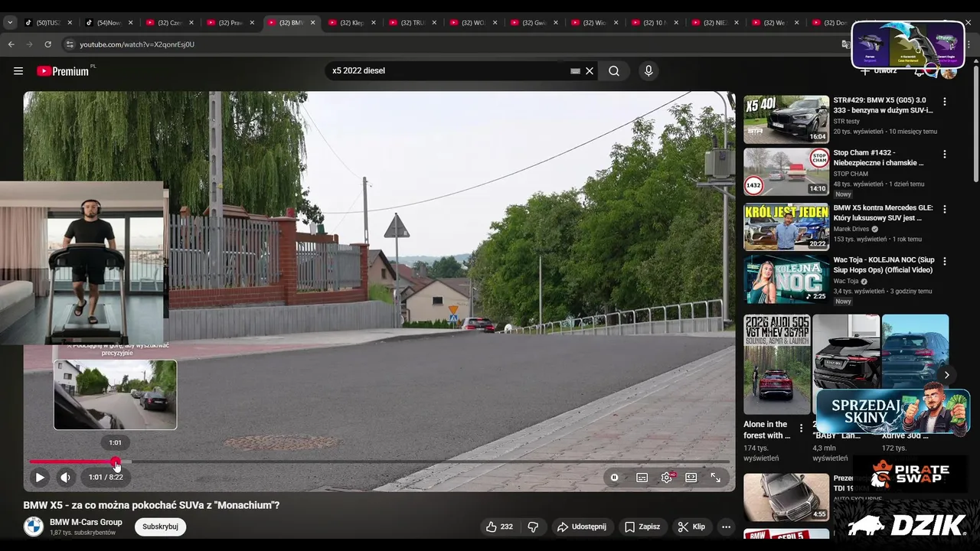This screenshot has height=551, width=980.
Task: Click STR testy channel name
Action: [x=846, y=121]
